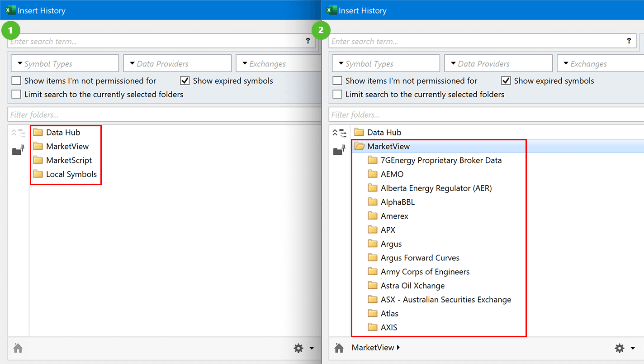The width and height of the screenshot is (644, 364).
Task: Open Exchanges dropdown in left window
Action: pyautogui.click(x=279, y=63)
